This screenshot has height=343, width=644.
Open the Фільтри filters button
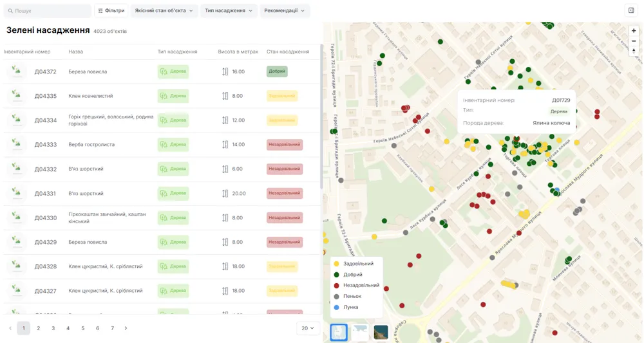click(x=111, y=11)
